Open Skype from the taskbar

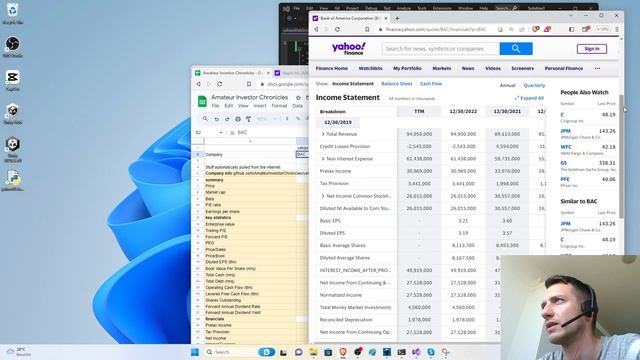[431, 352]
